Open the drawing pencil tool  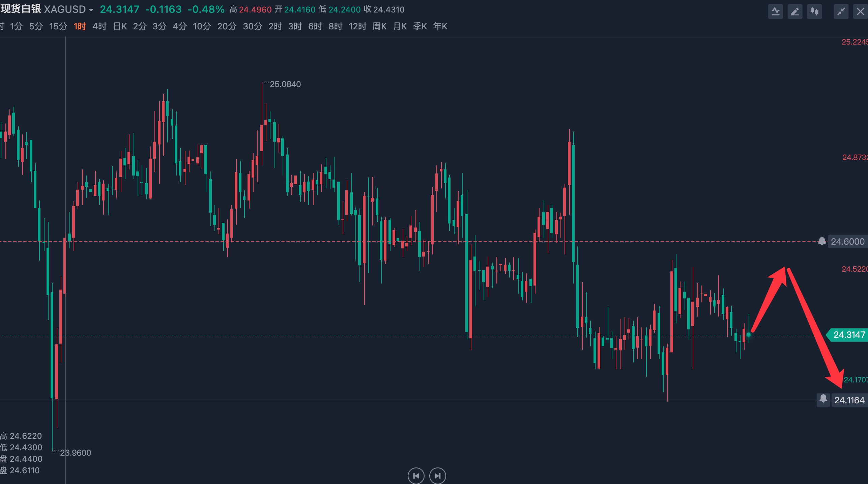(x=795, y=11)
